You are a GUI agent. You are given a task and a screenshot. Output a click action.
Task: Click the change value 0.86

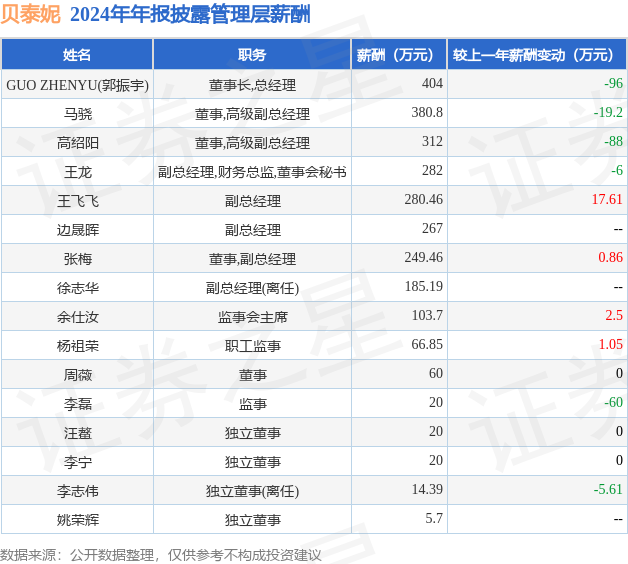tap(610, 257)
